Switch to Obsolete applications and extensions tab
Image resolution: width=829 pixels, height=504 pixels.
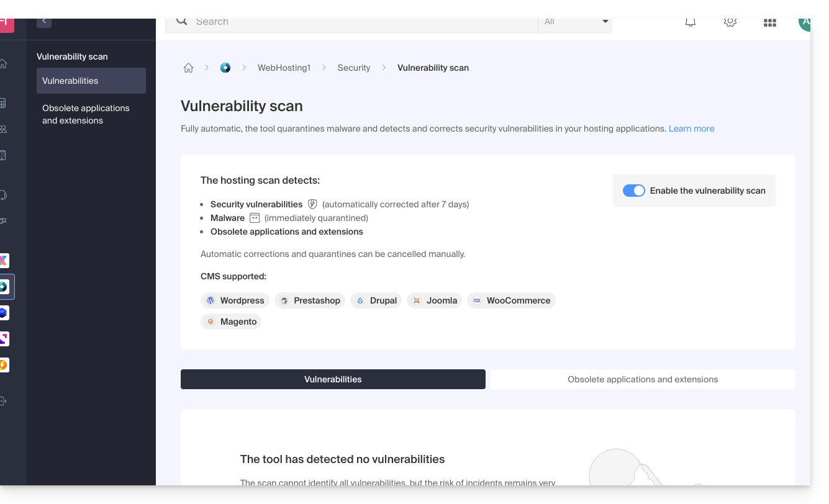(643, 379)
